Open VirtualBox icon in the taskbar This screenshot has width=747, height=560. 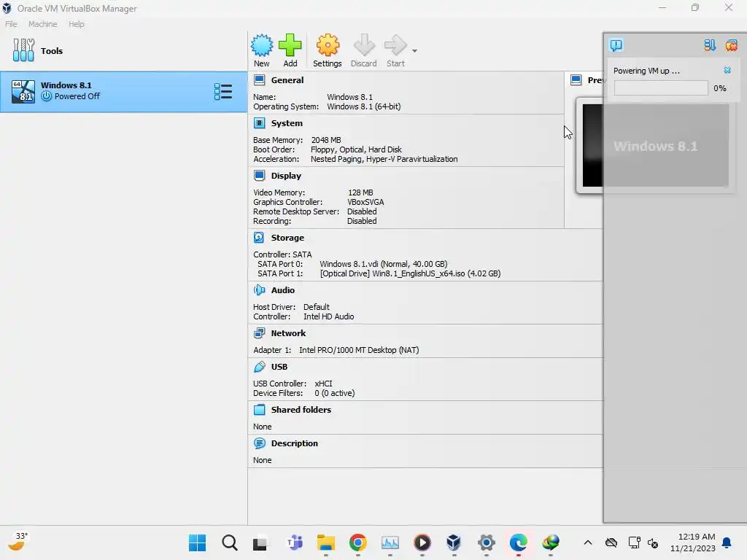click(x=454, y=542)
